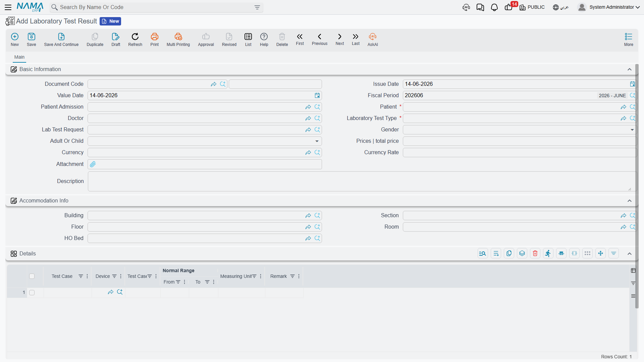The height and width of the screenshot is (362, 644).
Task: Click the Currency Rate field
Action: tap(519, 153)
